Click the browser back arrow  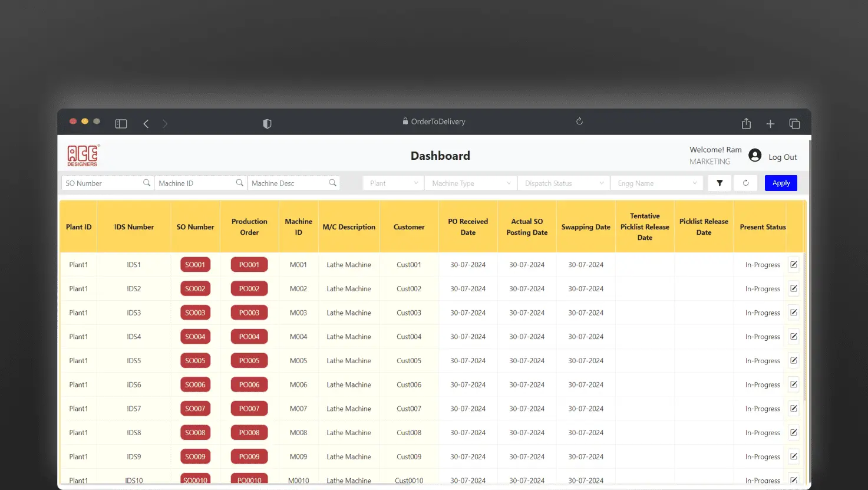tap(146, 124)
